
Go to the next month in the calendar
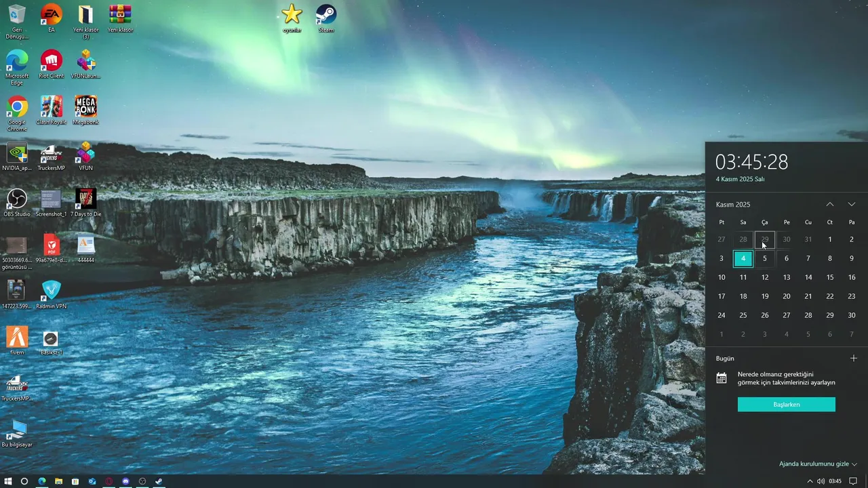[x=852, y=205]
